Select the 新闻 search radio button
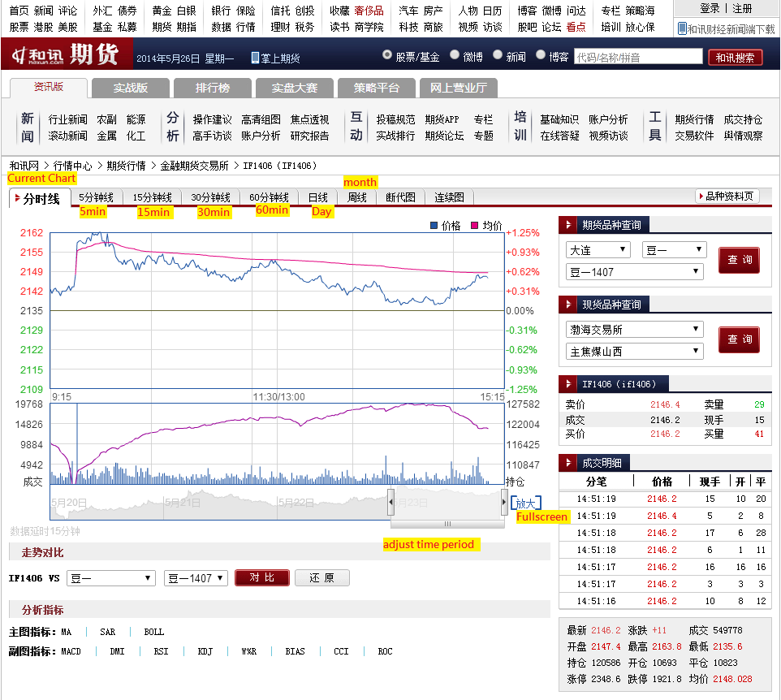The height and width of the screenshot is (700, 781). pyautogui.click(x=497, y=54)
